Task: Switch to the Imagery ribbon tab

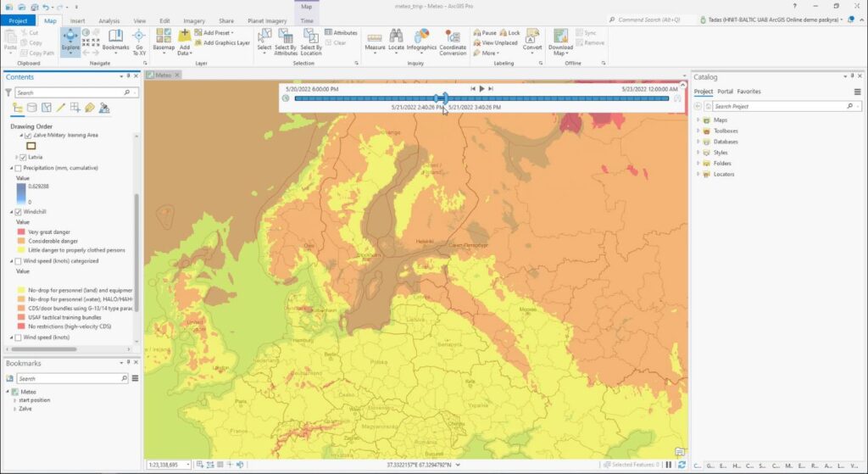Action: 193,20
